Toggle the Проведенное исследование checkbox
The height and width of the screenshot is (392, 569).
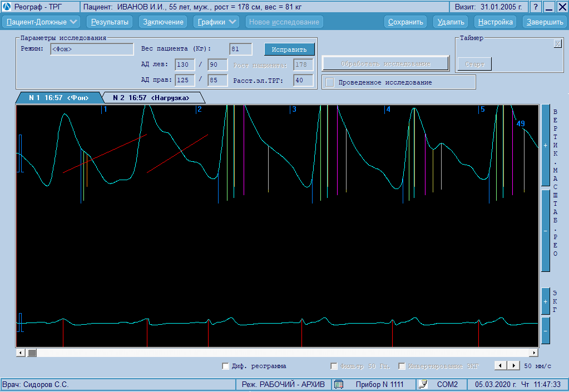tap(330, 82)
